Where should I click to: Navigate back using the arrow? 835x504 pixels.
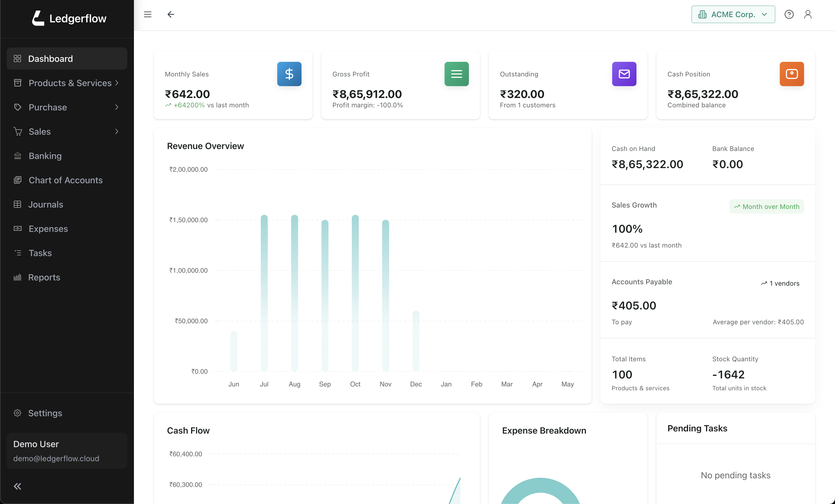point(171,14)
